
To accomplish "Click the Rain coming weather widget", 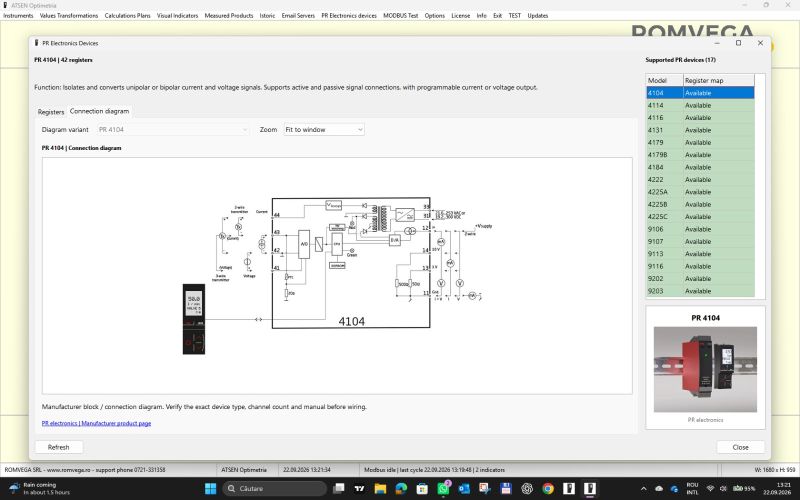I will 40,489.
